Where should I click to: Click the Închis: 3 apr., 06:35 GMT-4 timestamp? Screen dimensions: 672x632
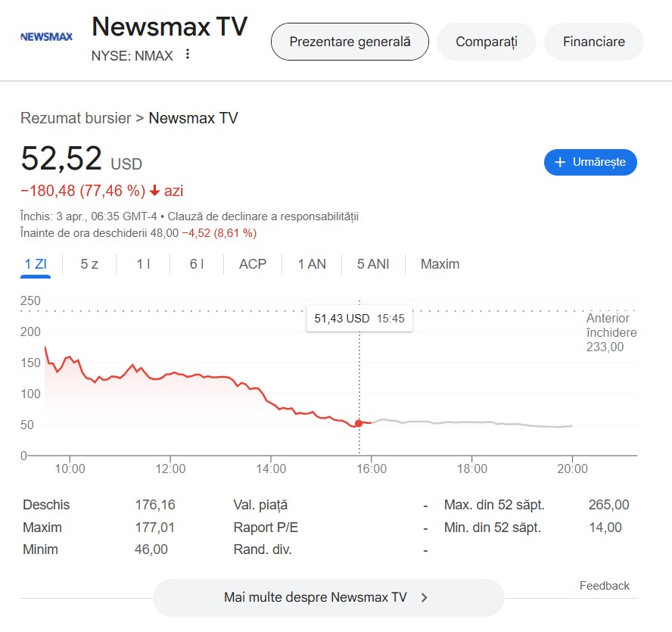tap(89, 216)
